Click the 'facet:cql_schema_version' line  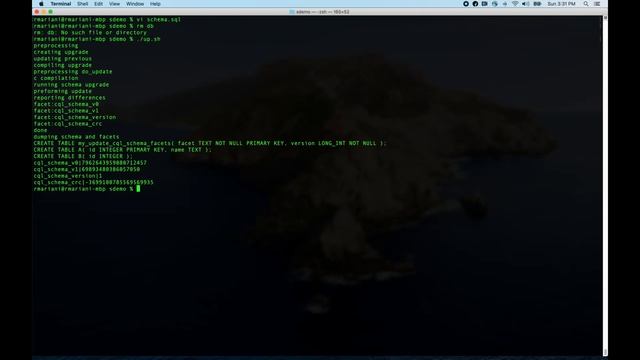(x=75, y=117)
